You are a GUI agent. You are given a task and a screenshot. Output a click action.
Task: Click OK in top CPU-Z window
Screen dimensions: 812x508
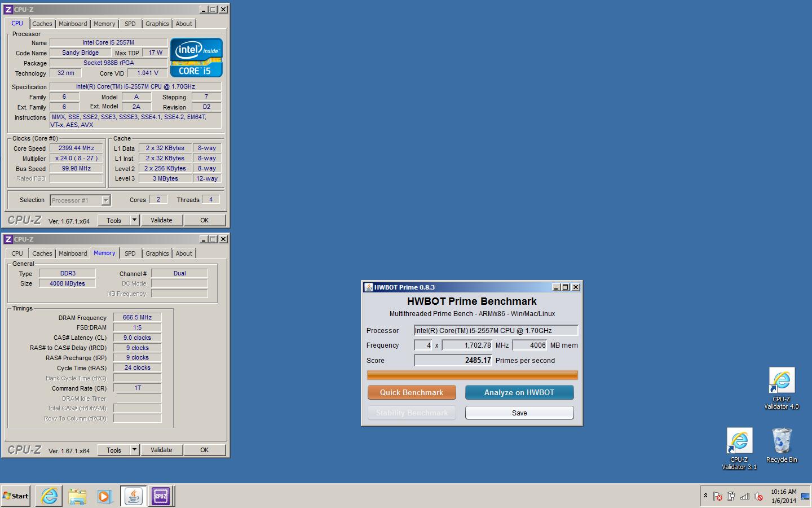205,220
